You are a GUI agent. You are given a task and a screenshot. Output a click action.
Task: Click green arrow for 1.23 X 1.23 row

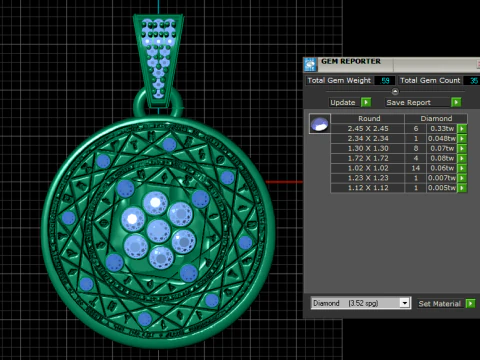462,178
